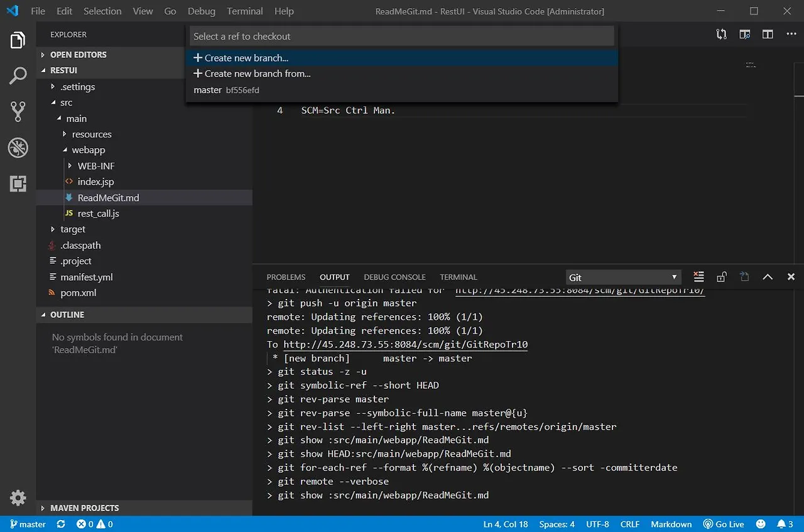Open manifest.yml file
Viewport: 804px width, 532px height.
pyautogui.click(x=144, y=277)
